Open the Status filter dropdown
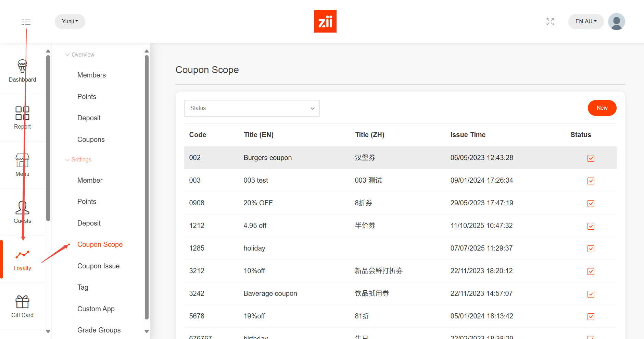The width and height of the screenshot is (644, 339). [x=252, y=108]
